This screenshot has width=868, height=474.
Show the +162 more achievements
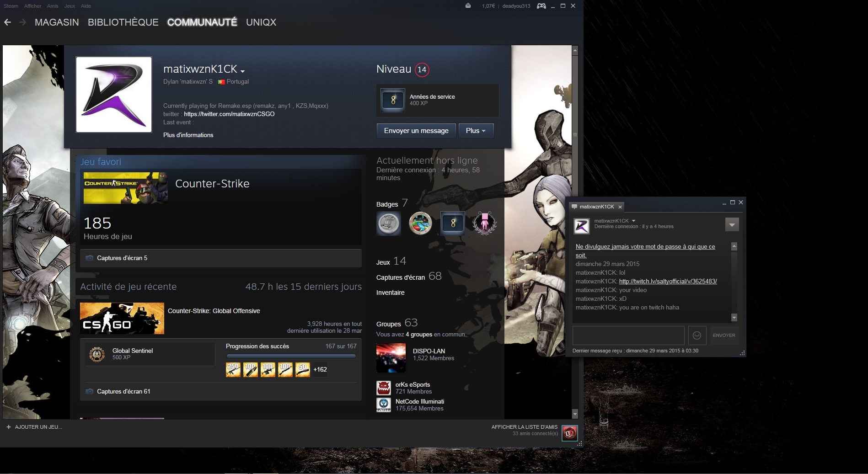(x=320, y=369)
